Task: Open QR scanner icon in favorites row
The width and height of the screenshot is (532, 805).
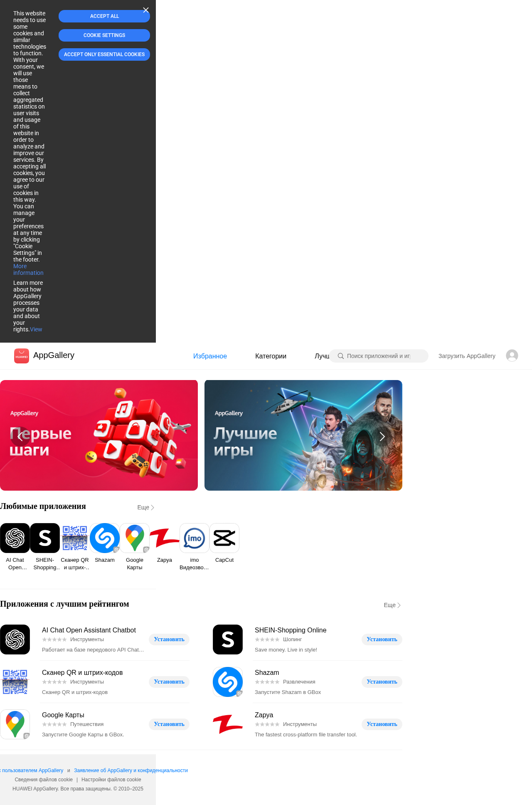Action: (x=75, y=538)
